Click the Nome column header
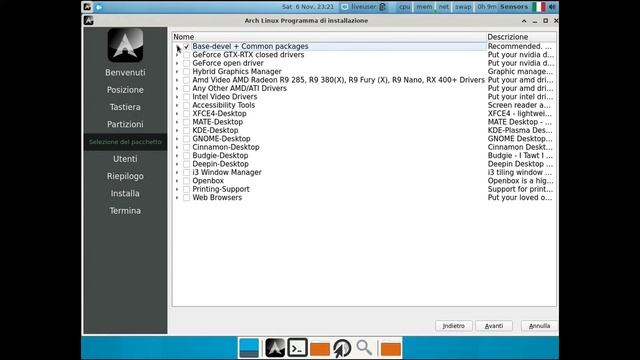The height and width of the screenshot is (360, 640). click(x=329, y=37)
